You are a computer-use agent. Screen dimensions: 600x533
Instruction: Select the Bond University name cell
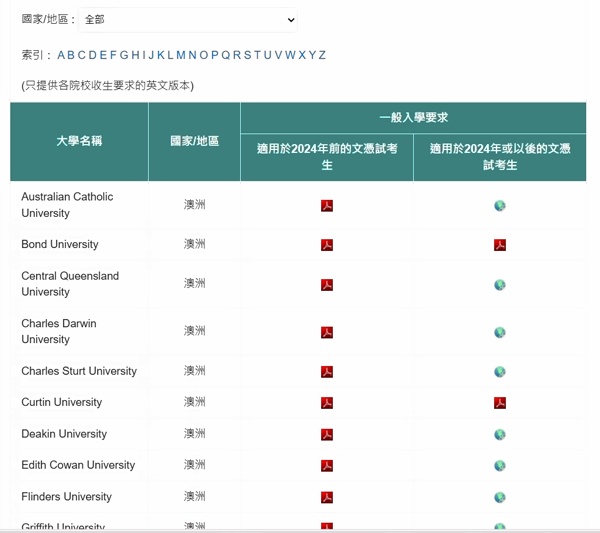click(60, 244)
